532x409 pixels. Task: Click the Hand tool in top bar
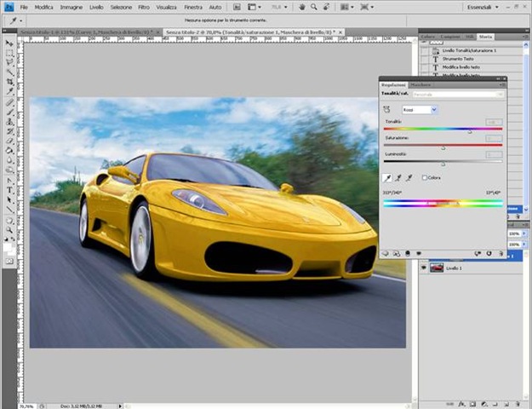click(301, 7)
